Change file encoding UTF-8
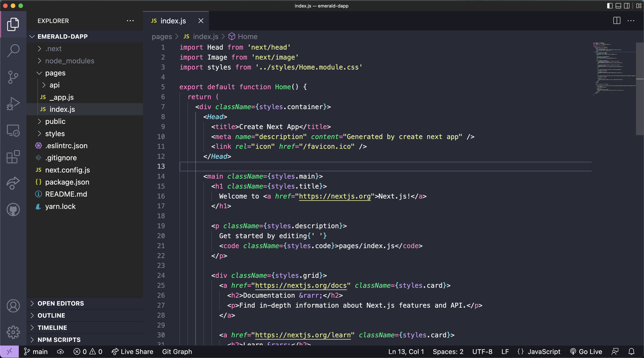 click(x=482, y=351)
